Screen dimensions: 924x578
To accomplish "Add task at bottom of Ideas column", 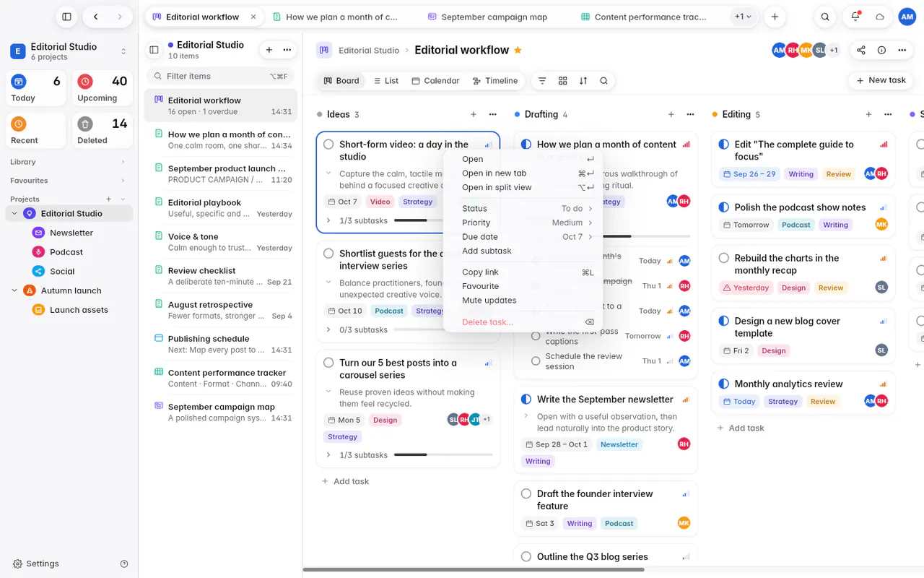I will (345, 481).
